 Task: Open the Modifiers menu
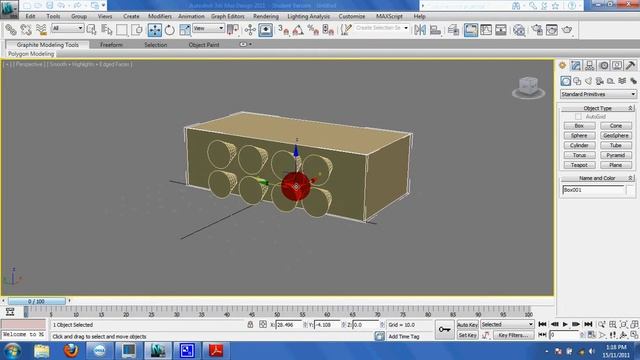coord(160,16)
